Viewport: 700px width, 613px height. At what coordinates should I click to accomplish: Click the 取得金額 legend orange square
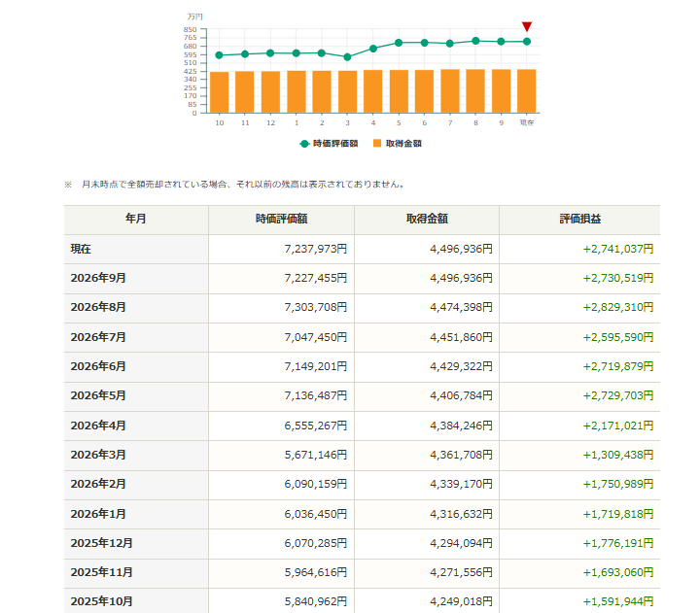tap(377, 143)
